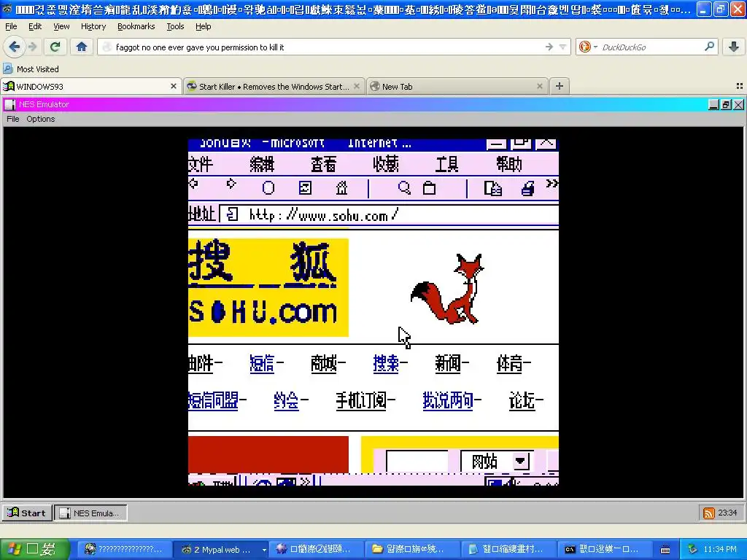Reload the current page
Image resolution: width=747 pixels, height=560 pixels.
[x=55, y=47]
